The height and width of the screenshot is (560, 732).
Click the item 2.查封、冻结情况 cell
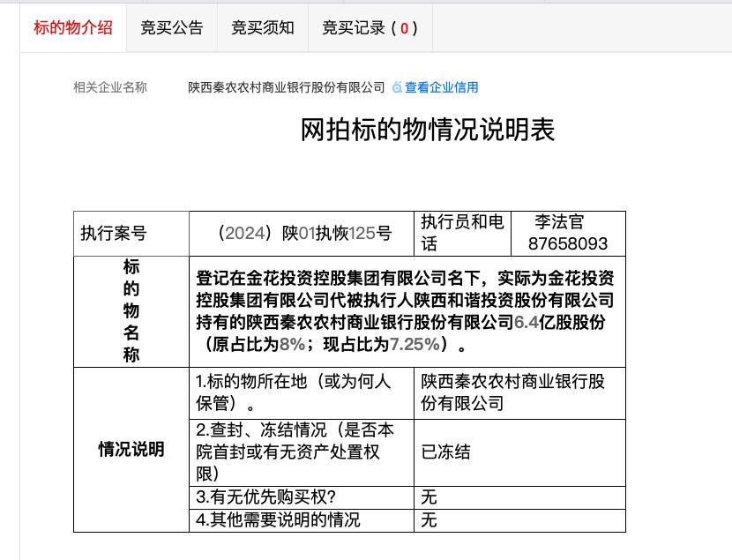point(302,452)
